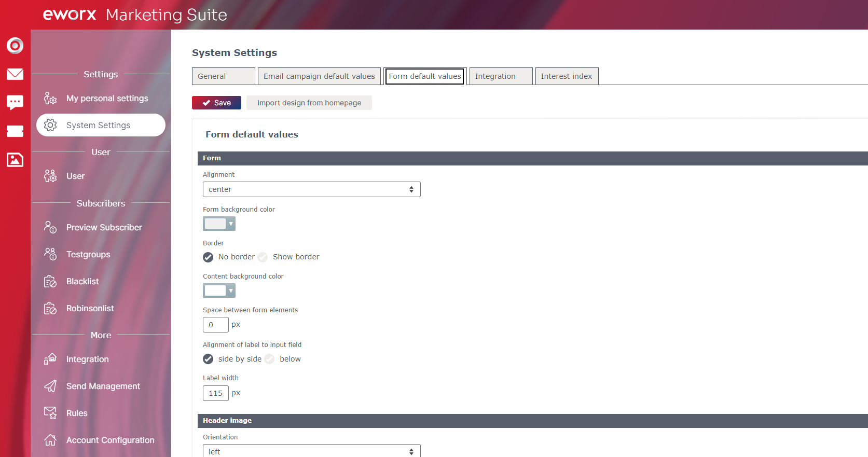Open Robinsonlist page

(x=90, y=308)
